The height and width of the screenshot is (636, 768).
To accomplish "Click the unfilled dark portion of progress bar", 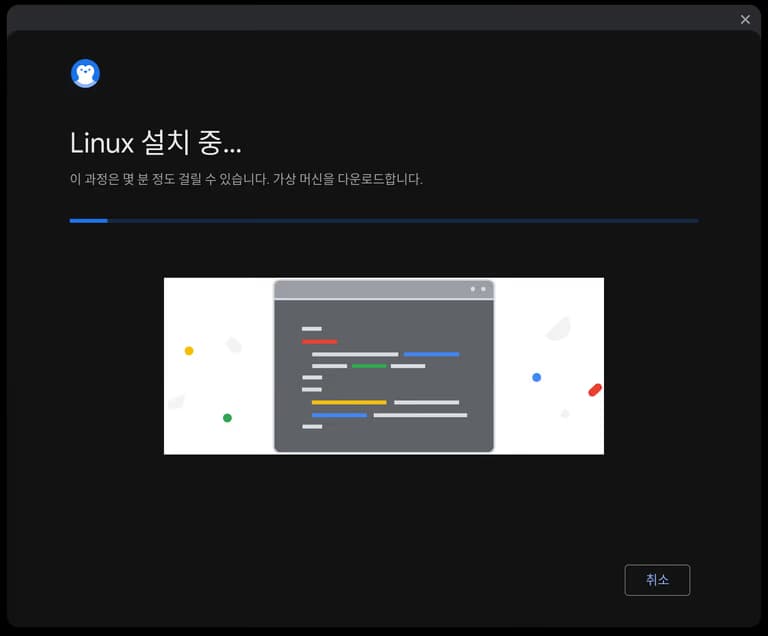I will [x=400, y=220].
